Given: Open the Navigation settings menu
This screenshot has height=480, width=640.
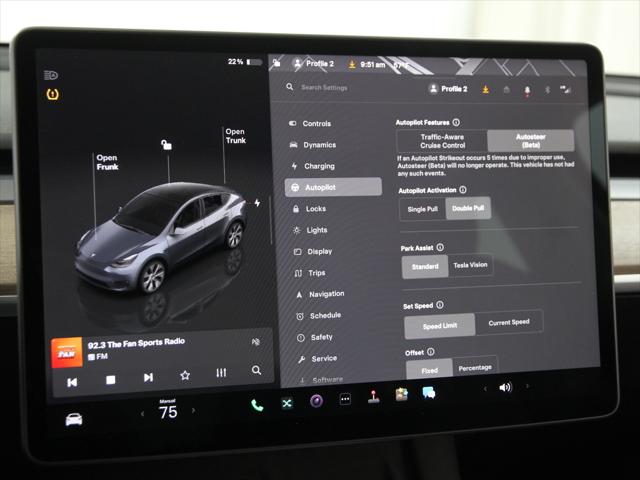Looking at the screenshot, I should pyautogui.click(x=320, y=294).
